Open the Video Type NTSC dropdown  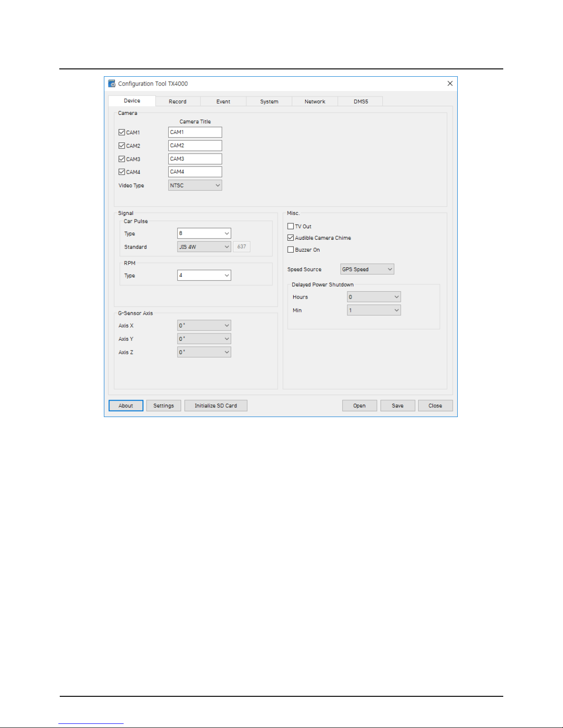coord(195,185)
